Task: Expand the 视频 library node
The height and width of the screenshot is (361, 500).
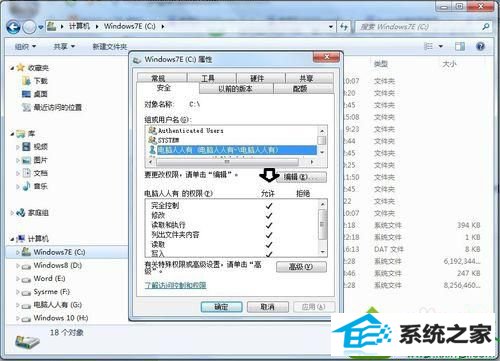Action: (18, 146)
